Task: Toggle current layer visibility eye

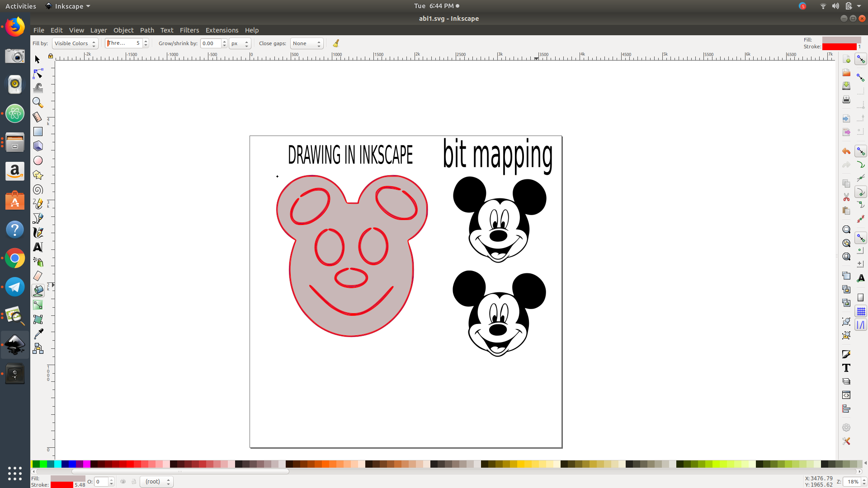Action: click(123, 482)
